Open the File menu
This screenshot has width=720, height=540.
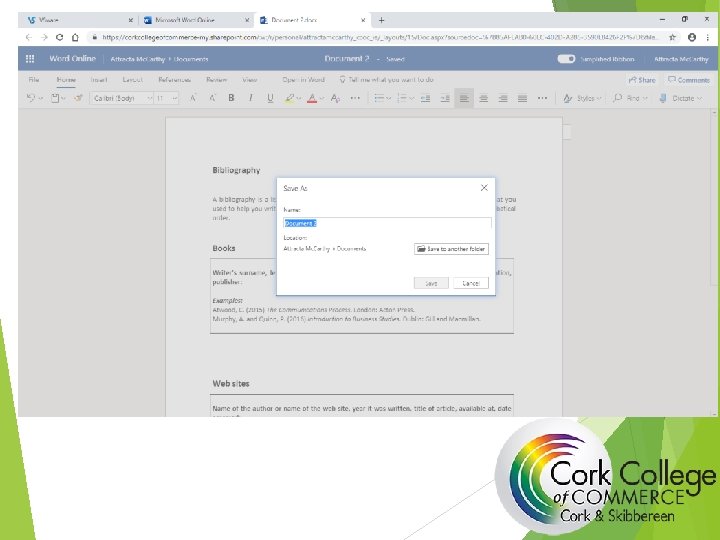(x=34, y=79)
